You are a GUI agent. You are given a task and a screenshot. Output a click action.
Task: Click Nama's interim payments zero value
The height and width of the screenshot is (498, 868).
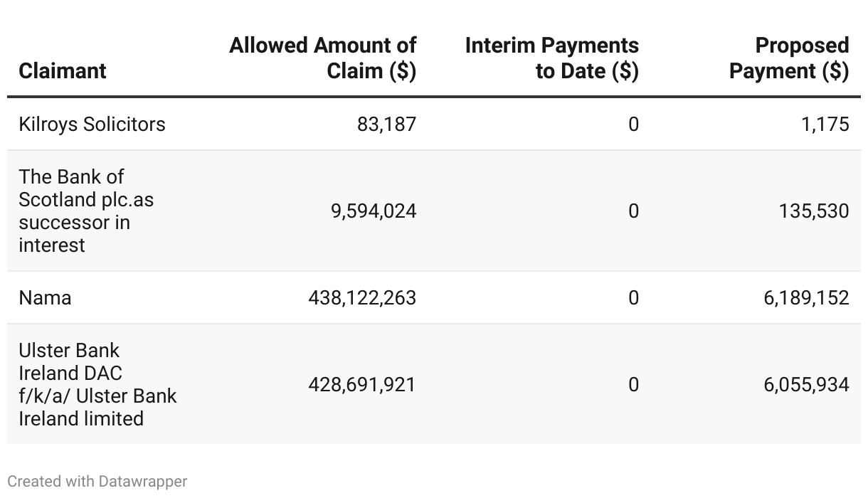(633, 297)
